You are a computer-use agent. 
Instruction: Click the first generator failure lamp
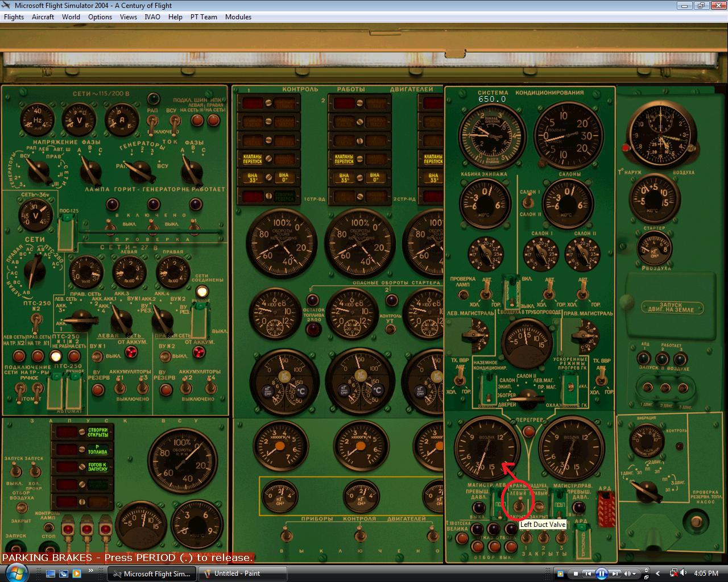(112, 204)
